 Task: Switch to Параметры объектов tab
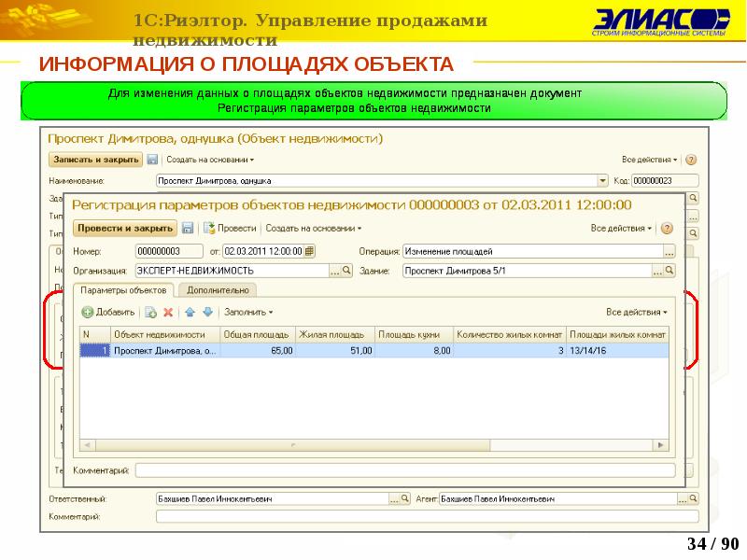pos(123,290)
